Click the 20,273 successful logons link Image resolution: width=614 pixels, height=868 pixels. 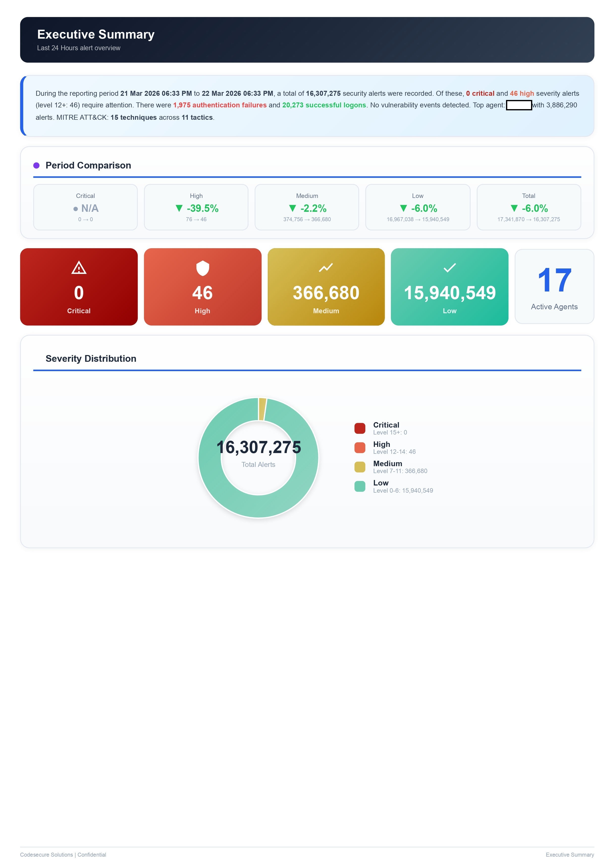pos(324,105)
